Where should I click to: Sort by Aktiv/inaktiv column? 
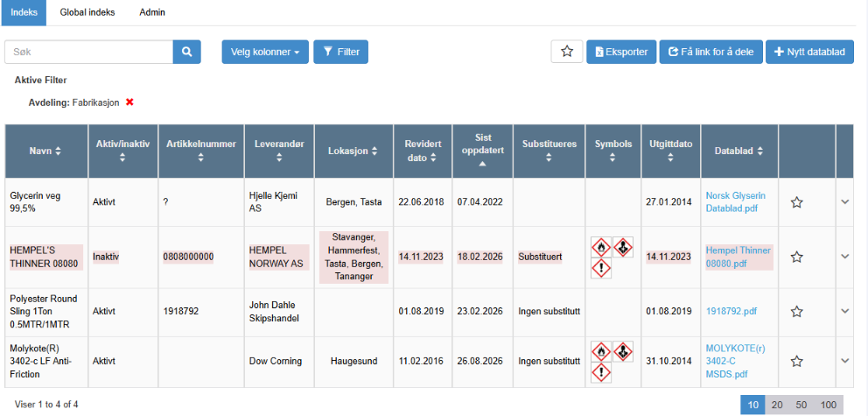122,151
